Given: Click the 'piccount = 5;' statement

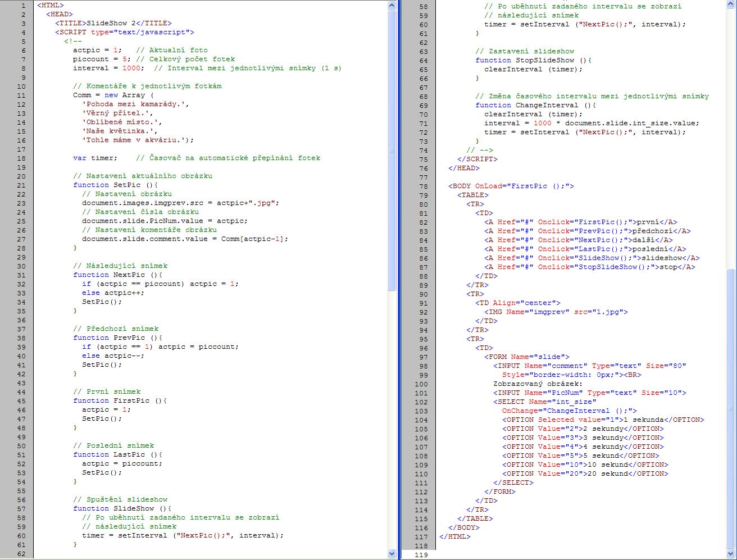Looking at the screenshot, I should [x=102, y=59].
